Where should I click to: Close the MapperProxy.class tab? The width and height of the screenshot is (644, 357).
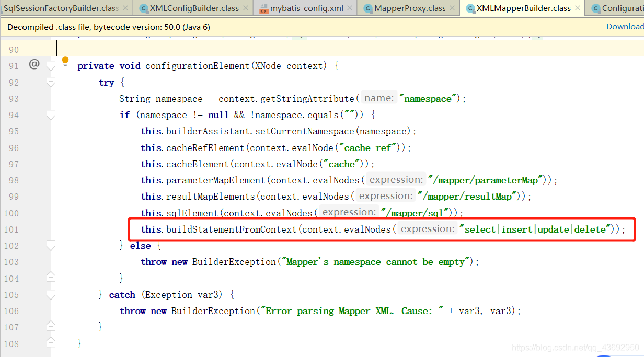[x=453, y=8]
